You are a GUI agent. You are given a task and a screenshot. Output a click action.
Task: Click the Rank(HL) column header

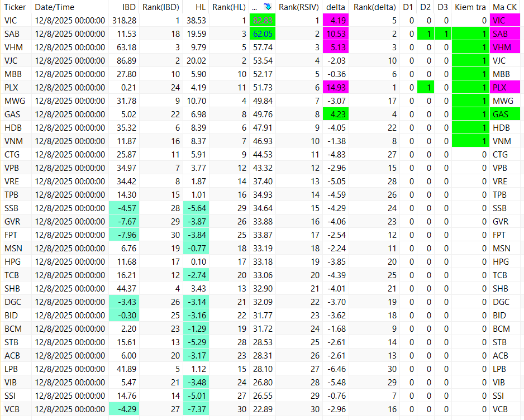coord(229,7)
